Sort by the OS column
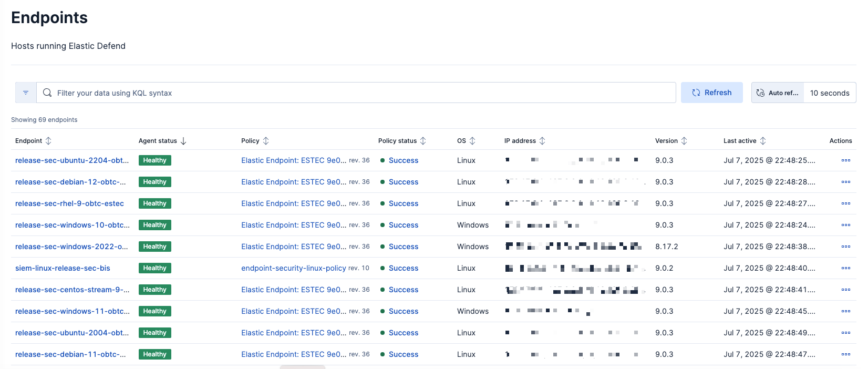This screenshot has height=369, width=868. tap(472, 141)
